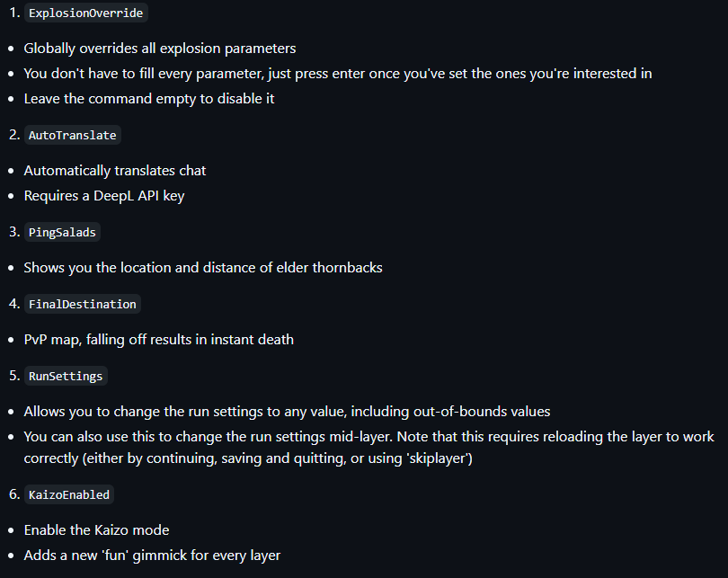Click the elder thornbacks description line
The width and height of the screenshot is (728, 578).
(203, 267)
